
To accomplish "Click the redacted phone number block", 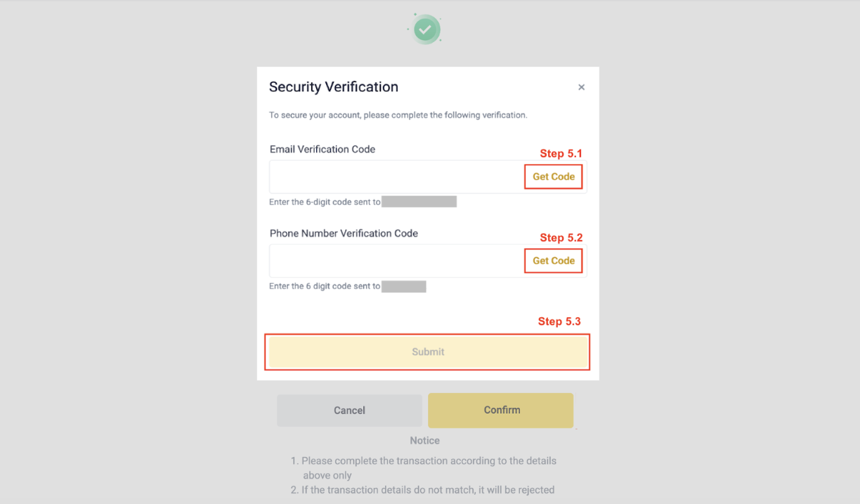I will pos(404,286).
